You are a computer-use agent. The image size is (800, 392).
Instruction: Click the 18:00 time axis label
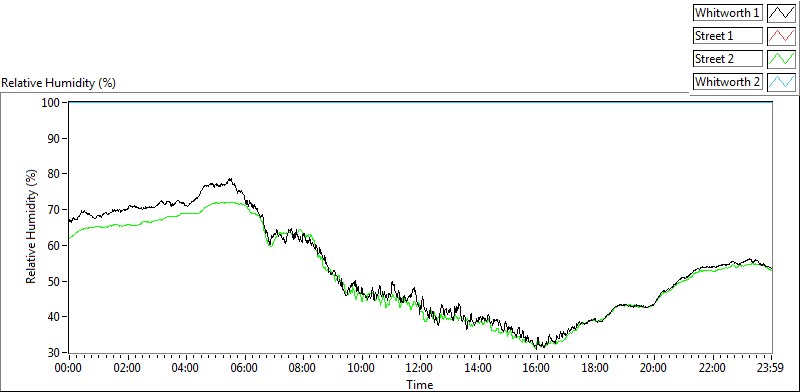click(x=596, y=367)
